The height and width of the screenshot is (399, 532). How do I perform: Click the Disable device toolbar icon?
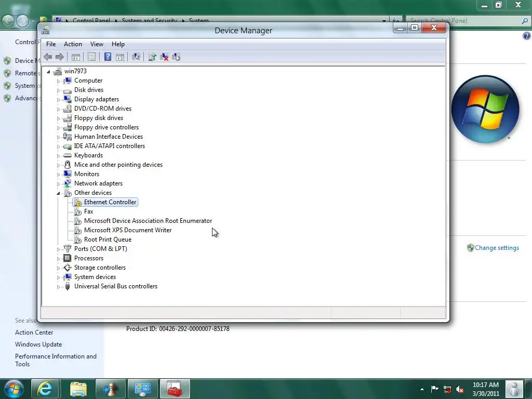click(x=176, y=57)
